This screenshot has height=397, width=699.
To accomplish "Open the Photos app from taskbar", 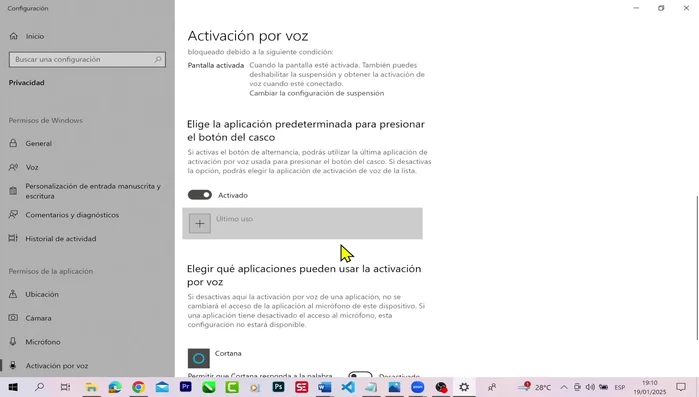I will click(394, 387).
